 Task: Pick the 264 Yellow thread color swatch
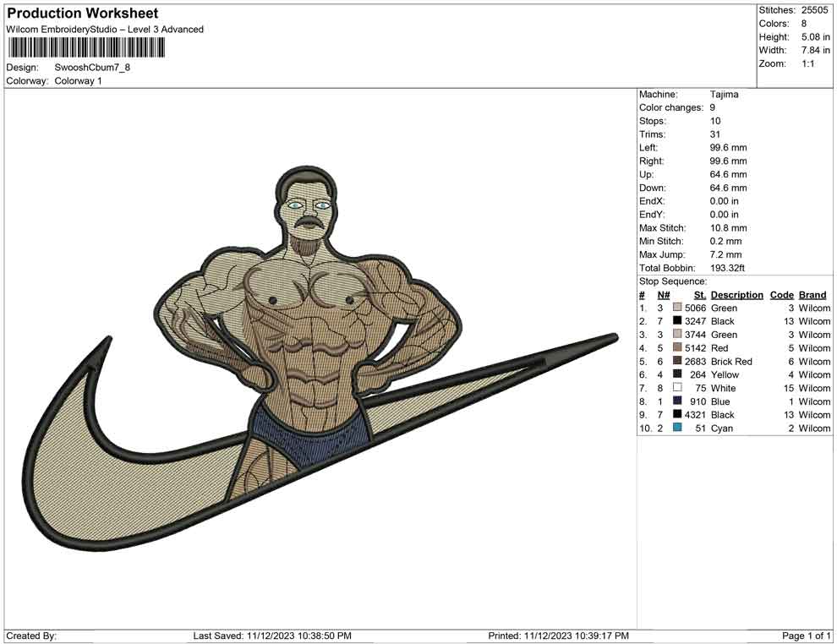pos(677,374)
